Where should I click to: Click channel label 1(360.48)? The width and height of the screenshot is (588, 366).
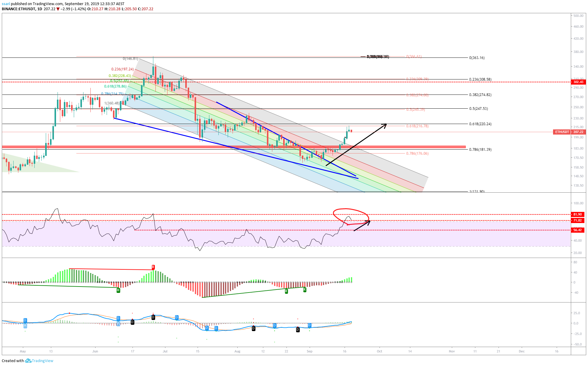[112, 103]
